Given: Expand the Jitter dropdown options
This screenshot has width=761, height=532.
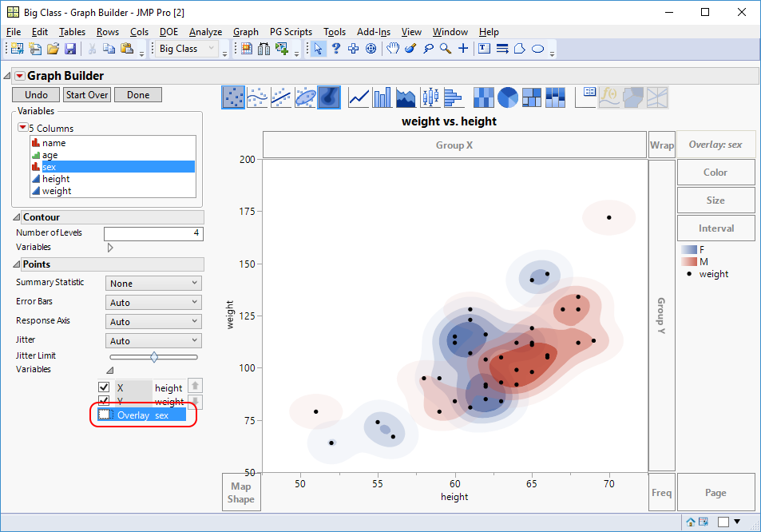Looking at the screenshot, I should [x=153, y=340].
